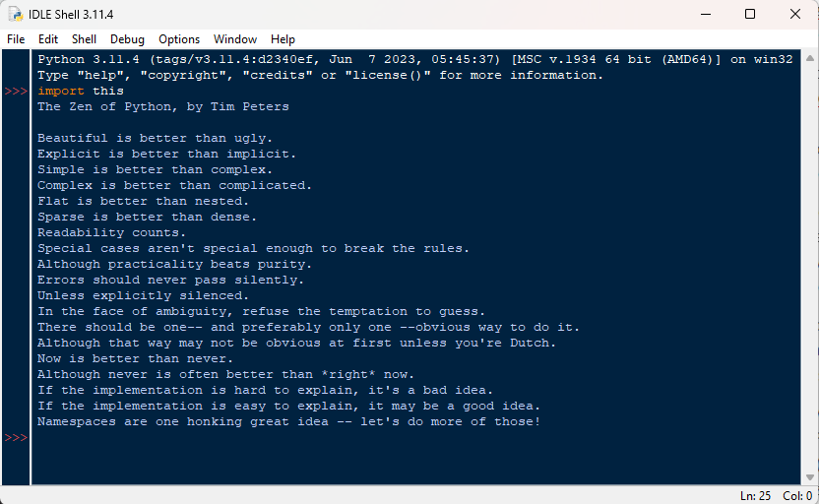Image resolution: width=819 pixels, height=504 pixels.
Task: Open the File menu
Action: 16,39
